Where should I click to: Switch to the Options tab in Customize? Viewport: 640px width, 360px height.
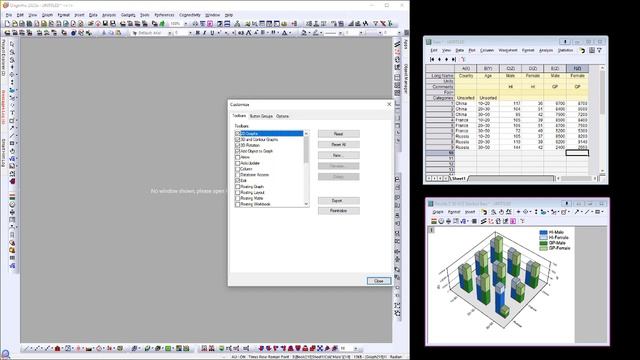[x=282, y=116]
